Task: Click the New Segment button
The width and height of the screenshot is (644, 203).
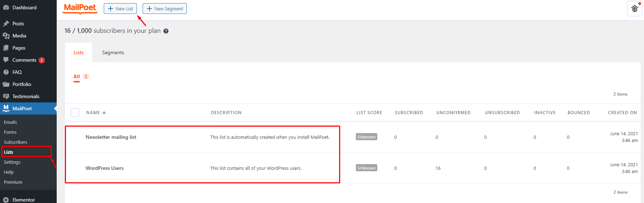Action: [165, 9]
